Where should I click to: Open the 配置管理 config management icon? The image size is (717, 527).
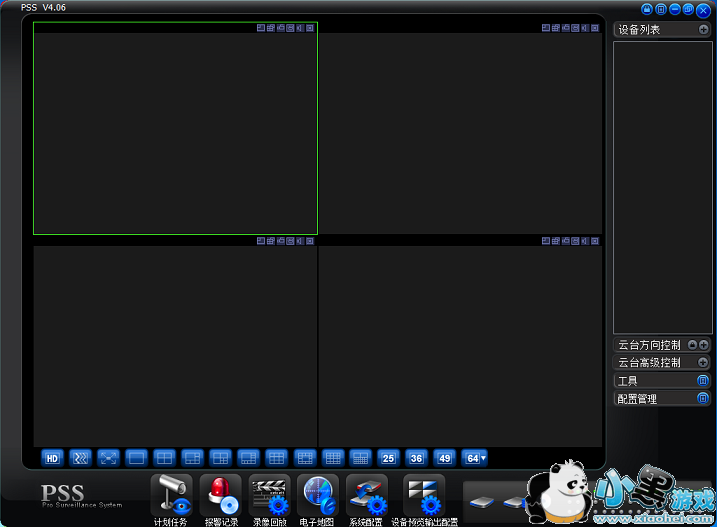point(703,398)
